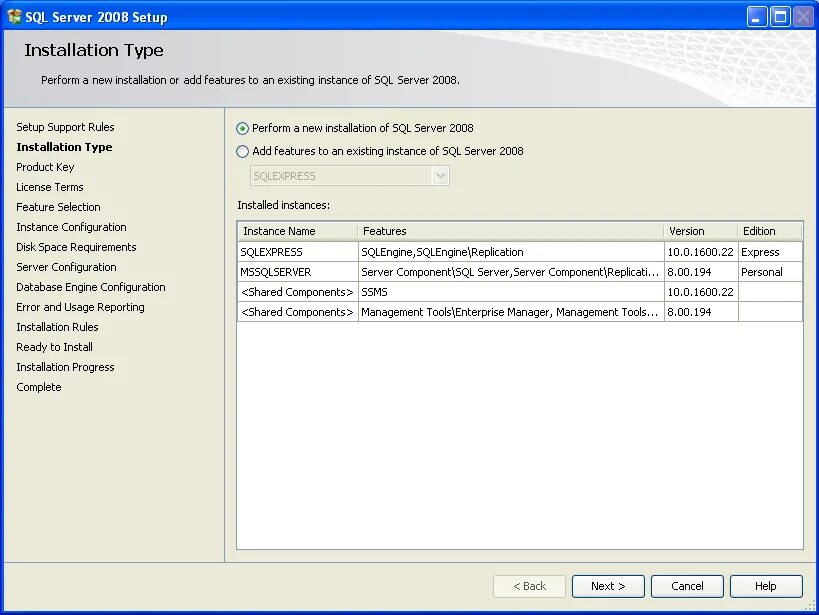The width and height of the screenshot is (819, 615).
Task: Click the Cancel button
Action: [x=687, y=586]
